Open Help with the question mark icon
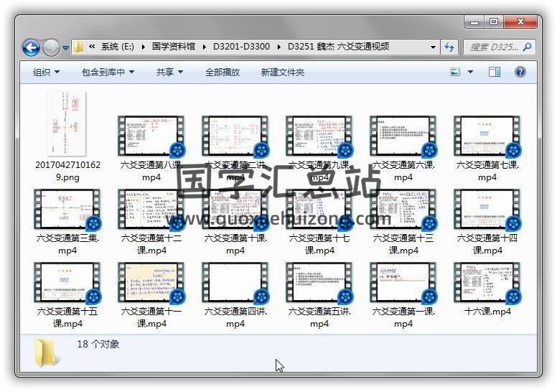The width and height of the screenshot is (557, 392). (520, 72)
